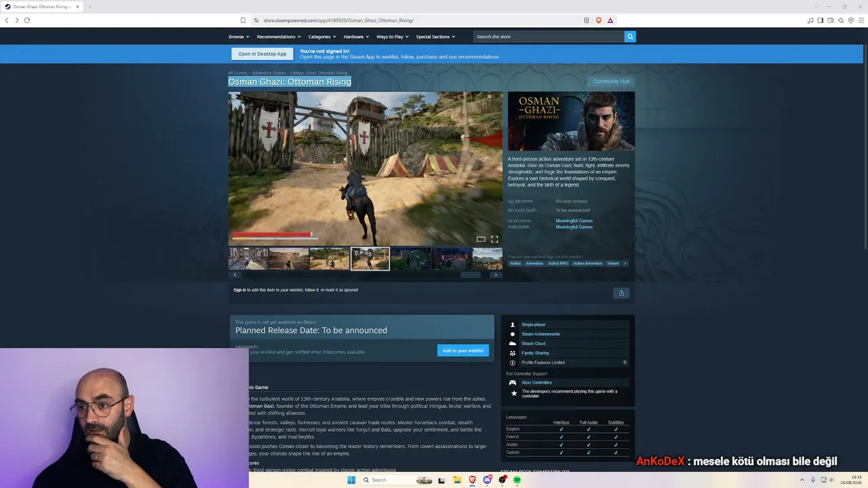Open the browser hamburger menu
Screen dimensions: 868x488
tap(861, 20)
